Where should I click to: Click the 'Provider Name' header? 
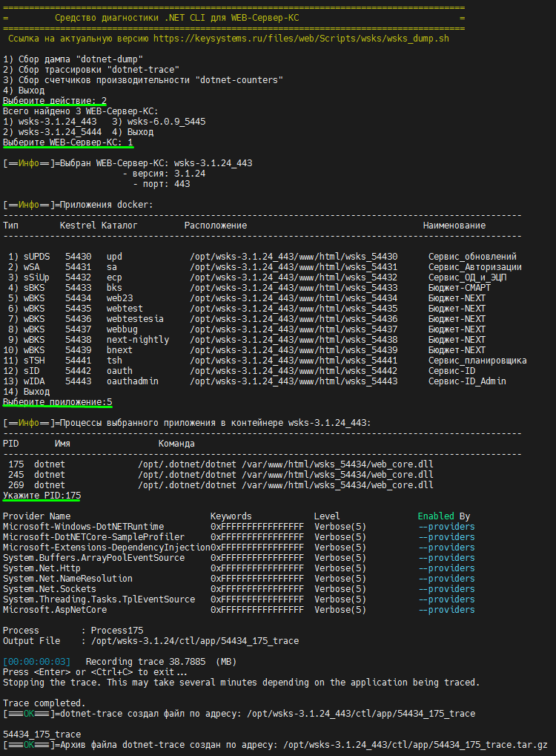(x=36, y=516)
